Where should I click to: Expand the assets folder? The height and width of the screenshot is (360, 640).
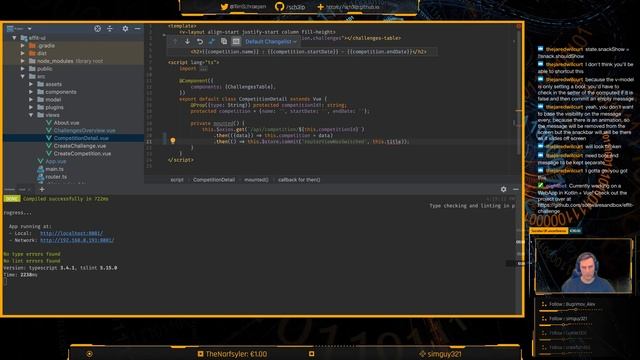click(x=31, y=84)
